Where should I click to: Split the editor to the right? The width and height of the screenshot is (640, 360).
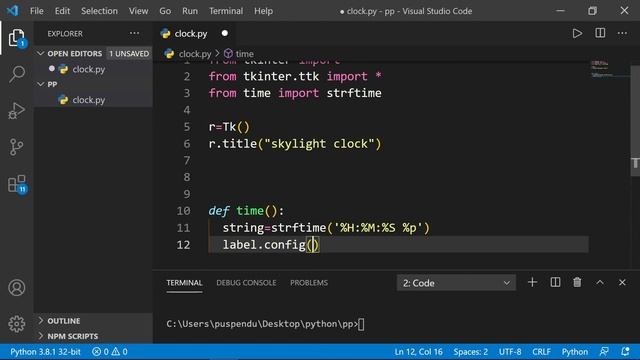pos(600,33)
